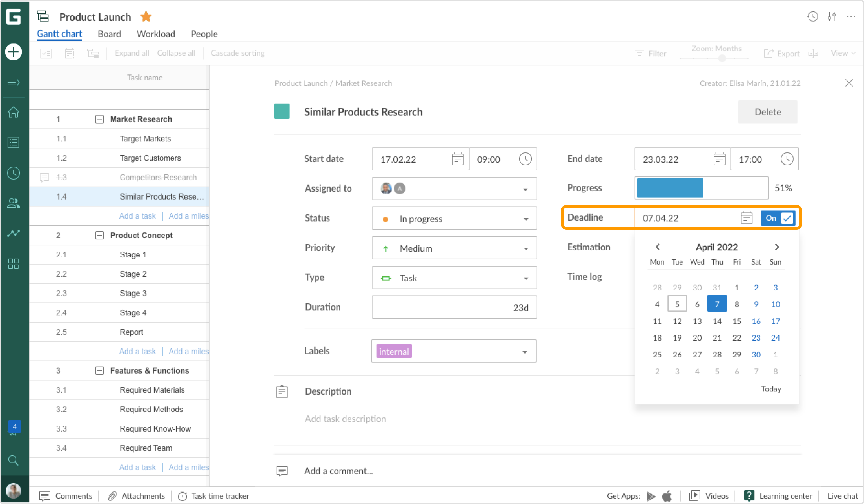This screenshot has width=864, height=504.
Task: Click the create new project plus button
Action: [x=13, y=52]
